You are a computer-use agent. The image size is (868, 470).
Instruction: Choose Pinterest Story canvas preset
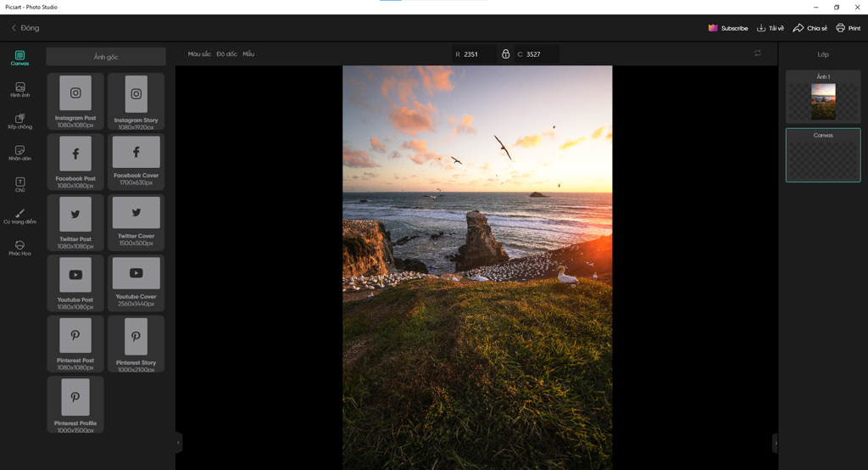tap(136, 344)
